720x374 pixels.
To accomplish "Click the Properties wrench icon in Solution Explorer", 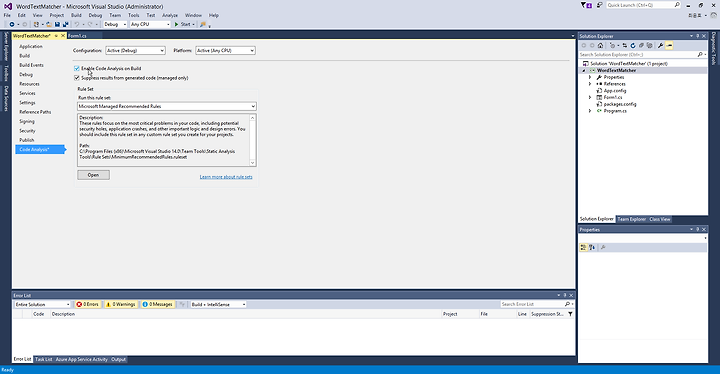I will pos(660,45).
